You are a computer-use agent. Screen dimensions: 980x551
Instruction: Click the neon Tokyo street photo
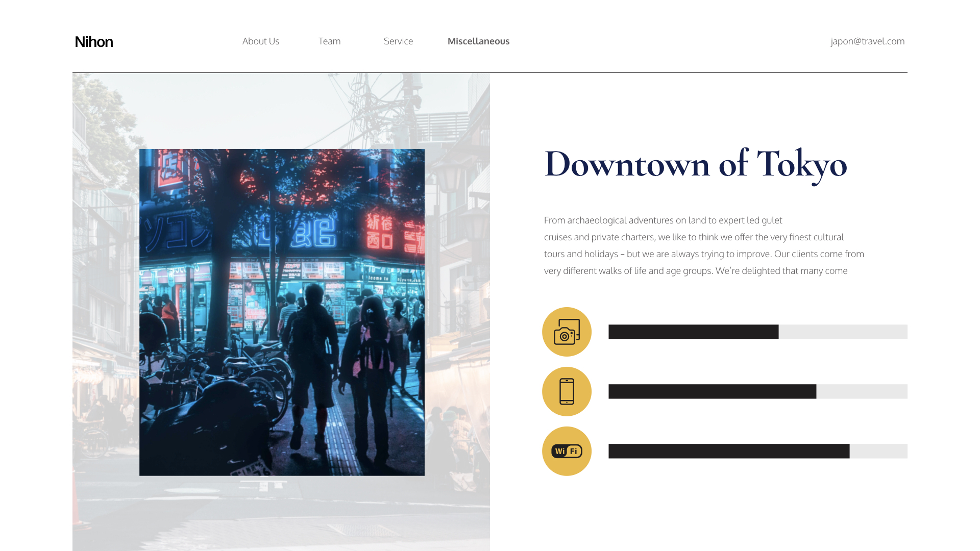(x=282, y=312)
